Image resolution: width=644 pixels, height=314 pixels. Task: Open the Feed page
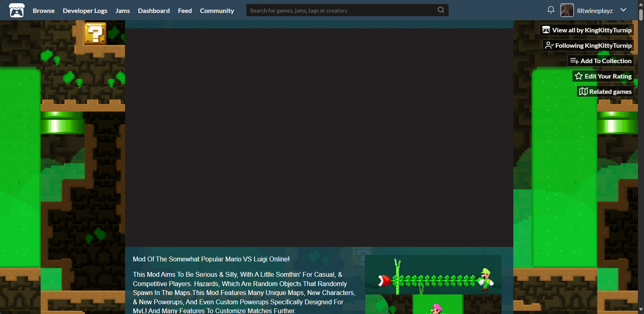185,11
